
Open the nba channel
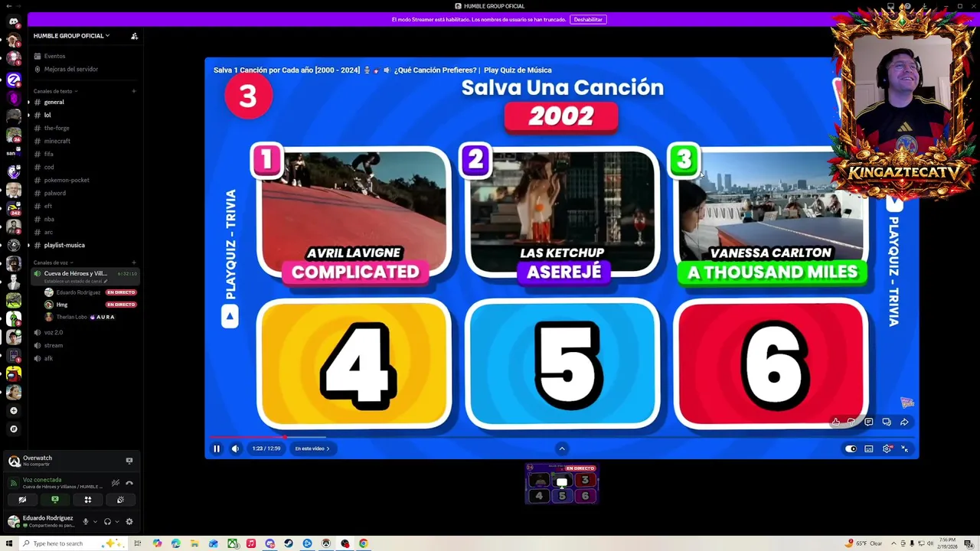click(84, 219)
